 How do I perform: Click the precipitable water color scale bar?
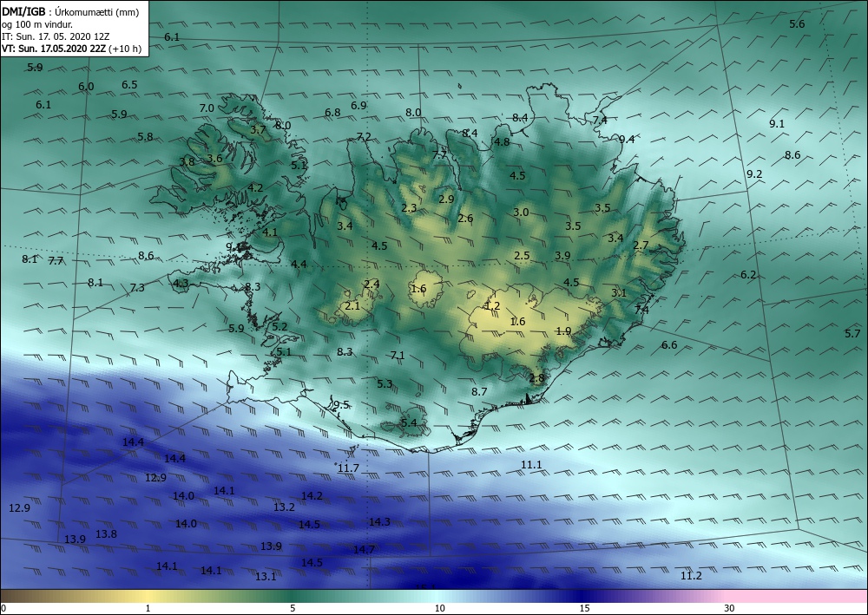[434, 596]
